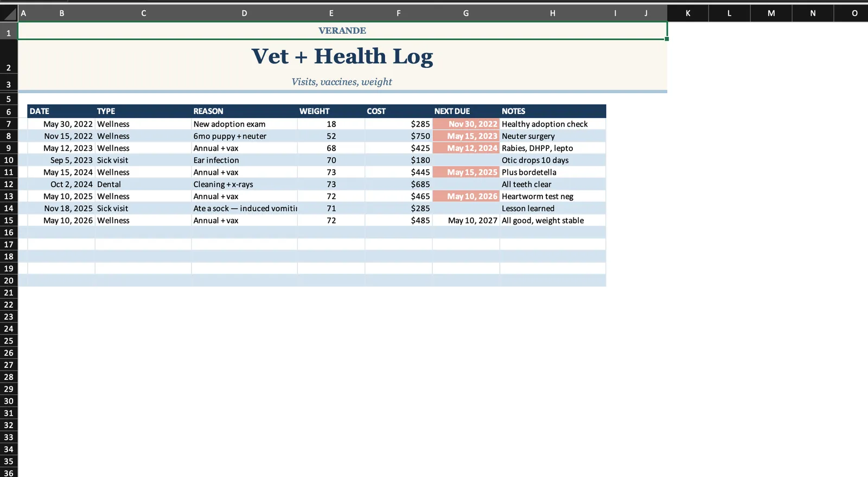Viewport: 868px width, 477px height.
Task: Select the '6mo puppy + neuter' cell
Action: [x=244, y=136]
